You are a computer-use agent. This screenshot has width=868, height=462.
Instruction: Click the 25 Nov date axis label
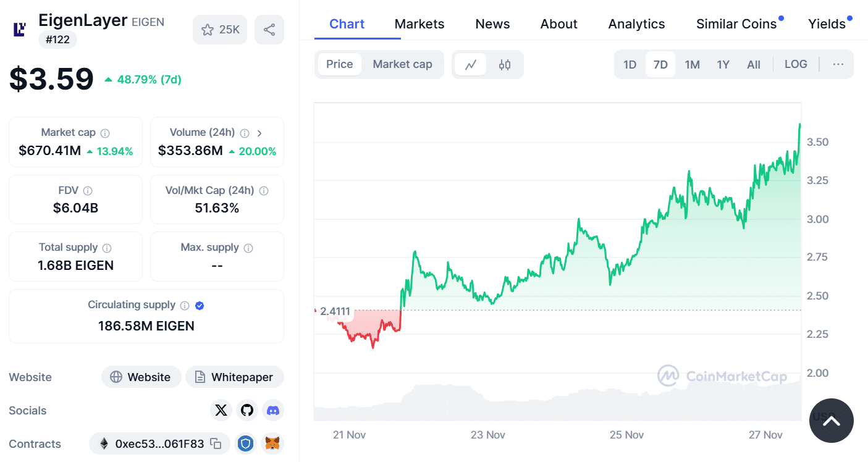(626, 435)
